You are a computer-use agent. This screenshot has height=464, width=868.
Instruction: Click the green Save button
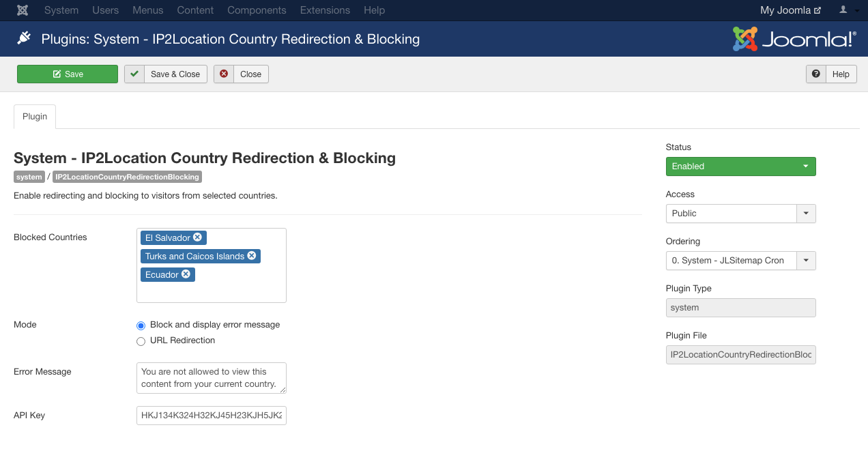[68, 74]
